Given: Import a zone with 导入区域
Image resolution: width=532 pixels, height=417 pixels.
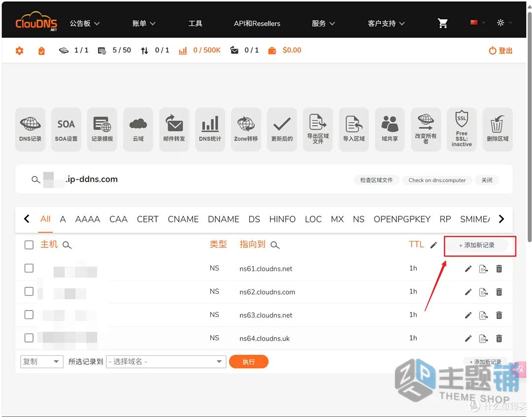Looking at the screenshot, I should click(x=354, y=129).
